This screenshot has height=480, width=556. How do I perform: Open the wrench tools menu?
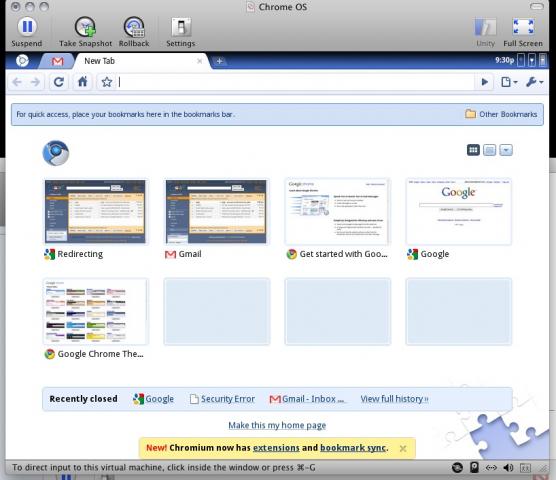[x=534, y=82]
